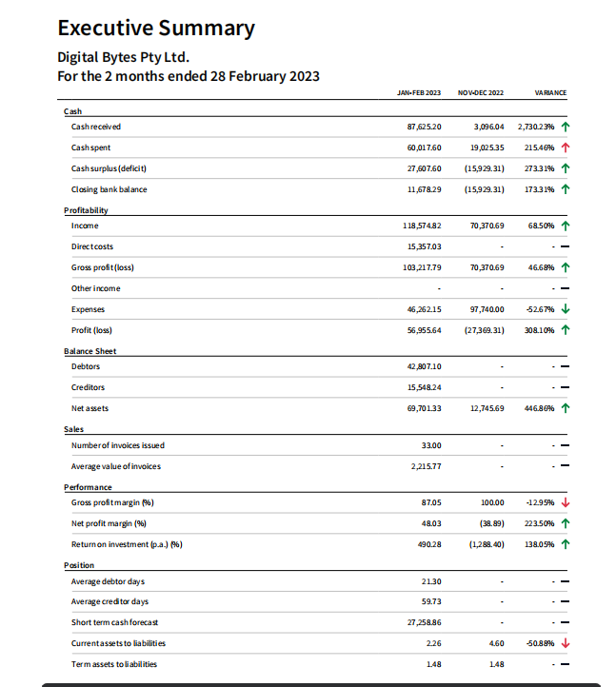Select the NOV-DEC 2022 column header
The width and height of the screenshot is (616, 687).
(481, 93)
